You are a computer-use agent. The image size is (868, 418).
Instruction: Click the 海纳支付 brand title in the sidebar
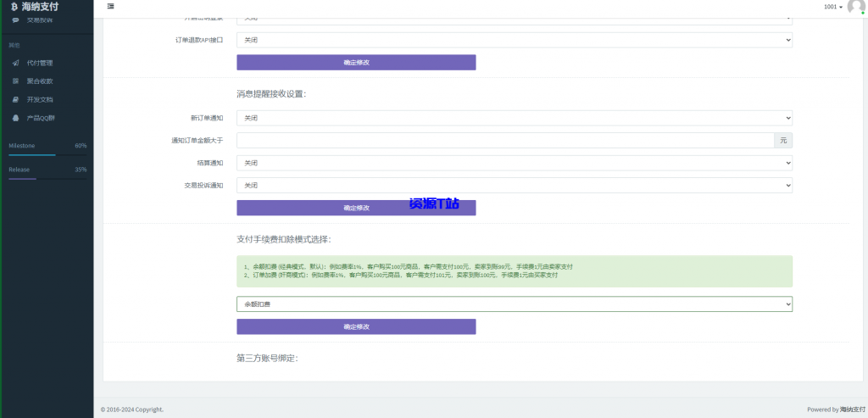coord(40,7)
